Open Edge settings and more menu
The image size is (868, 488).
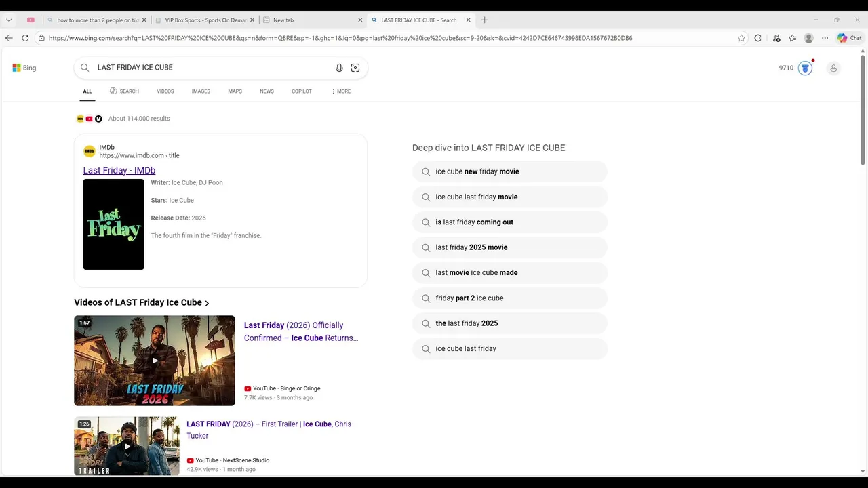(x=825, y=38)
